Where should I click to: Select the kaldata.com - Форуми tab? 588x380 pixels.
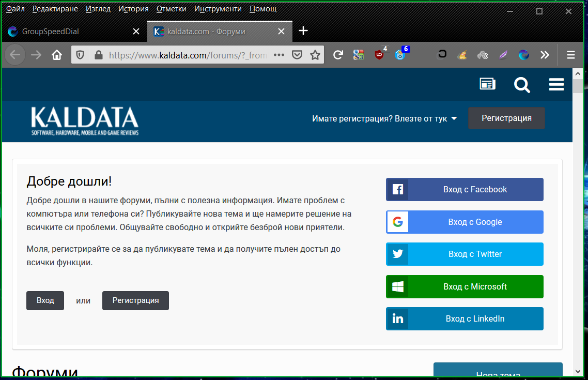[x=220, y=31]
